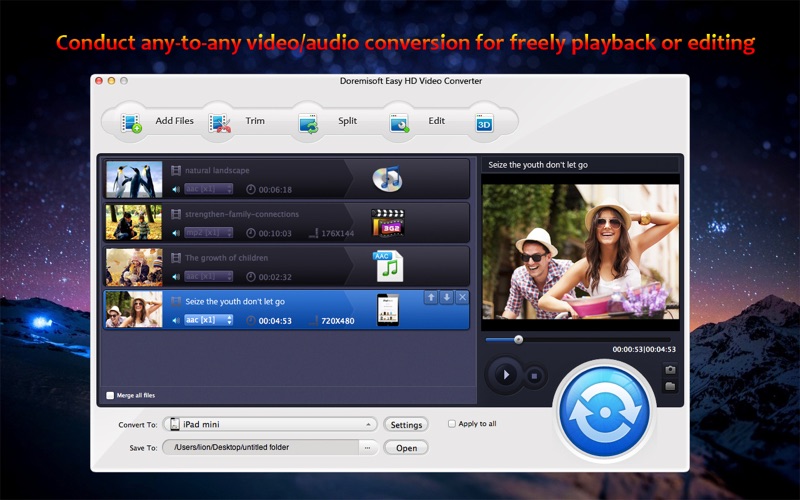The height and width of the screenshot is (500, 800).
Task: Open mp2 audio dropdown for strengthen-family-connections
Action: coord(209,233)
